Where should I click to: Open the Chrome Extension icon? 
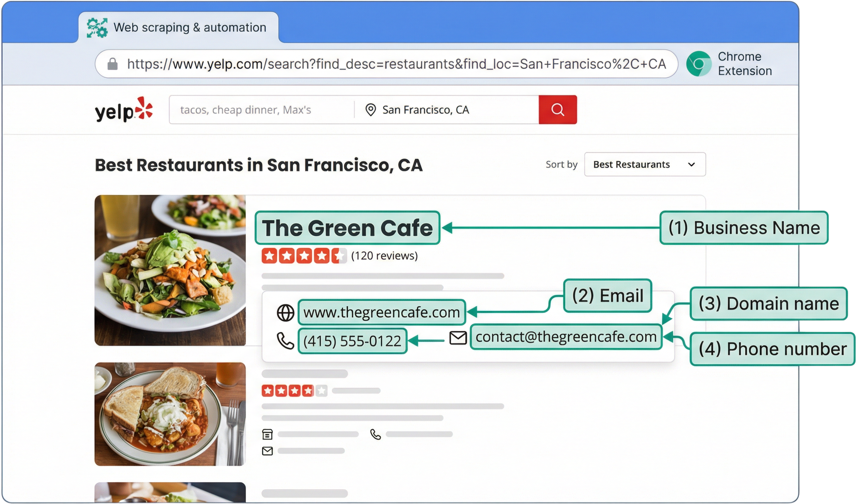tap(699, 64)
